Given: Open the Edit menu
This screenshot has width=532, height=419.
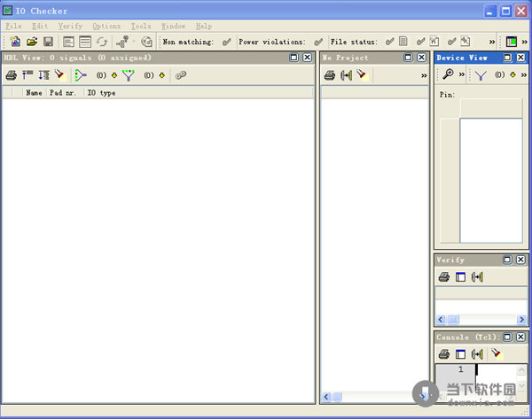Looking at the screenshot, I should (x=40, y=26).
